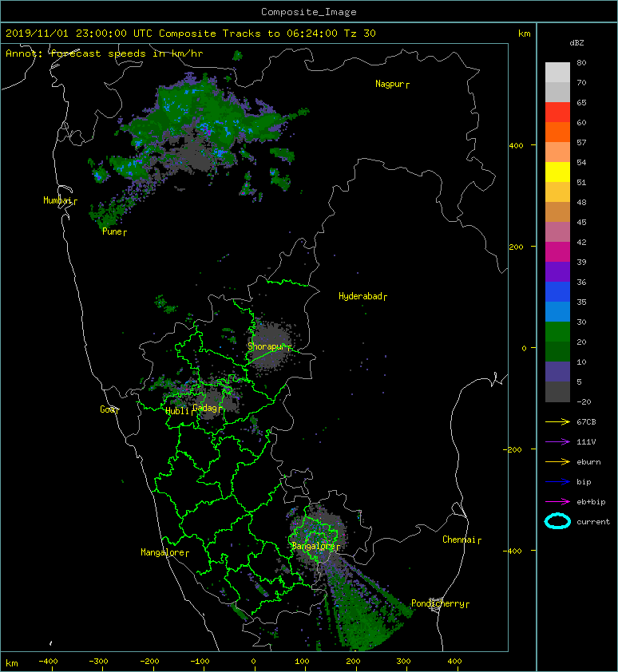Click the Pondicherry city label
This screenshot has width=618, height=672.
438,603
